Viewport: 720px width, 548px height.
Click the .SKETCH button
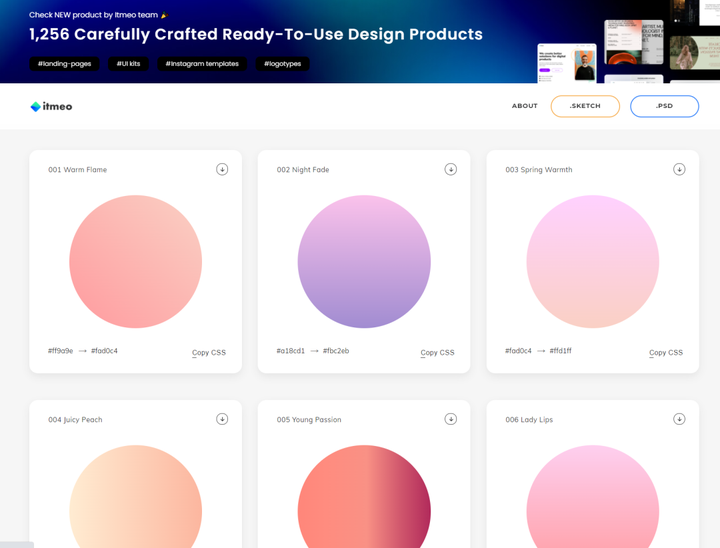click(x=585, y=106)
